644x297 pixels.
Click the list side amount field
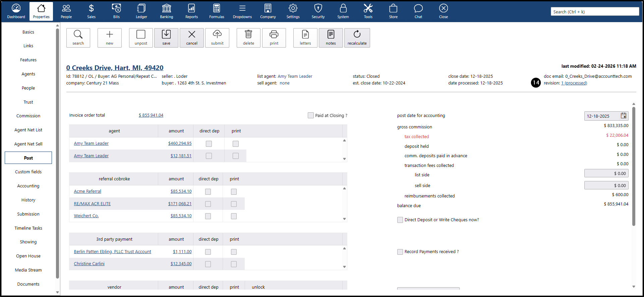tap(606, 173)
